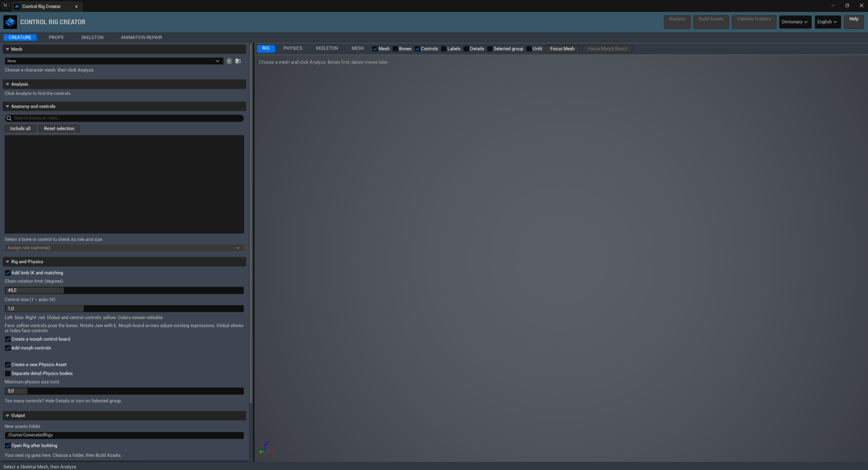The height and width of the screenshot is (470, 868).
Task: Open the PHYSICS viewport tab
Action: 293,48
